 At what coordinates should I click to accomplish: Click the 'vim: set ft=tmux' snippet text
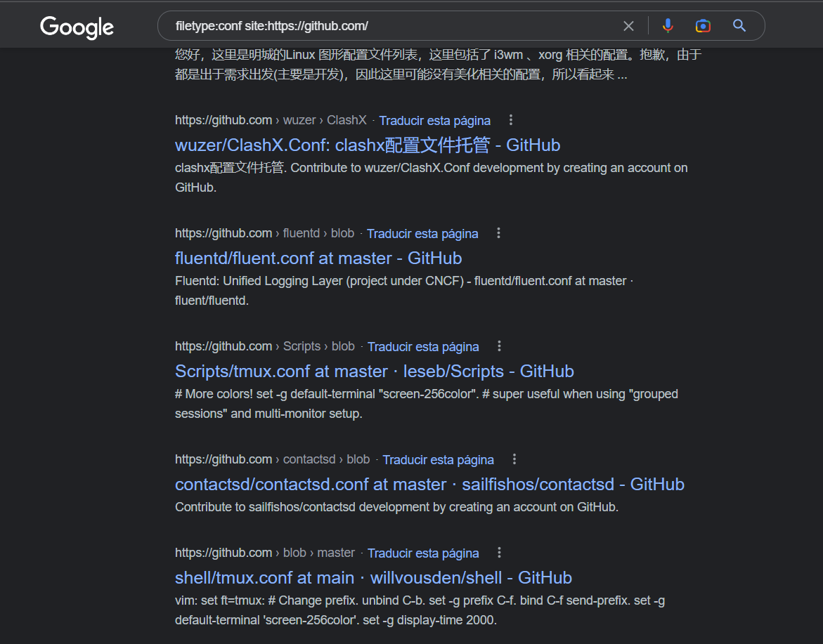(x=420, y=610)
